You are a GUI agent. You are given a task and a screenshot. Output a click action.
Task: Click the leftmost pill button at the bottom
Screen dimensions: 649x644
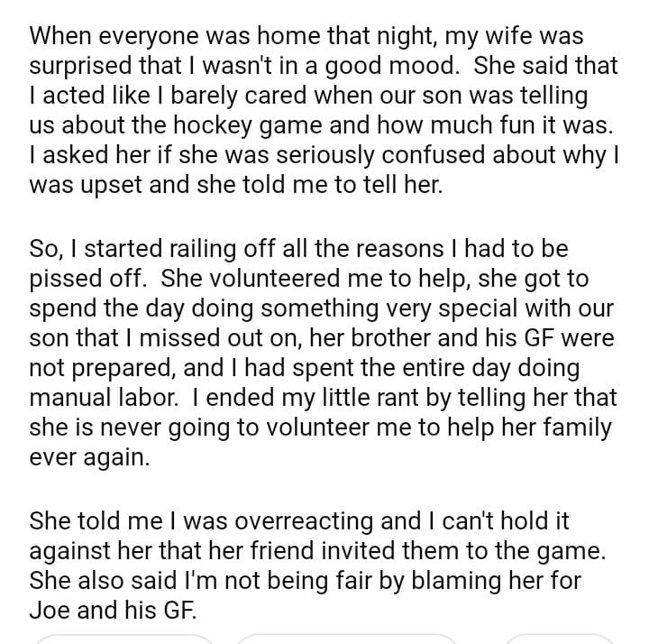(x=123, y=638)
